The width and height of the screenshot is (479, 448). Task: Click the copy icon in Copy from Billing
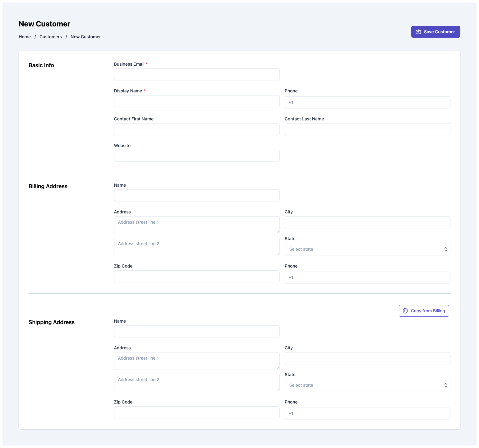(405, 311)
